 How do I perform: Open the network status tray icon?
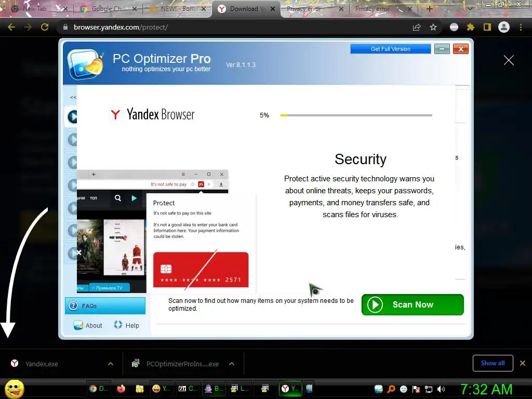tap(429, 389)
